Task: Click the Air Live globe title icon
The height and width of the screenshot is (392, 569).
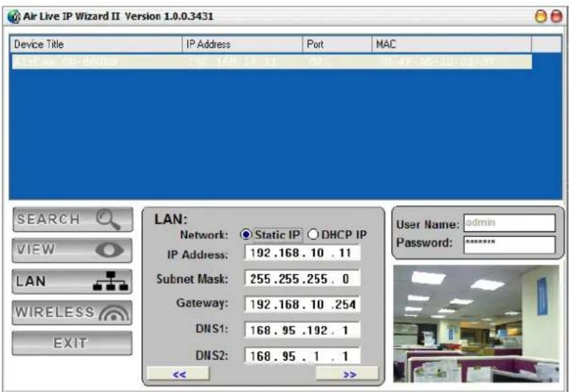Action: 14,16
